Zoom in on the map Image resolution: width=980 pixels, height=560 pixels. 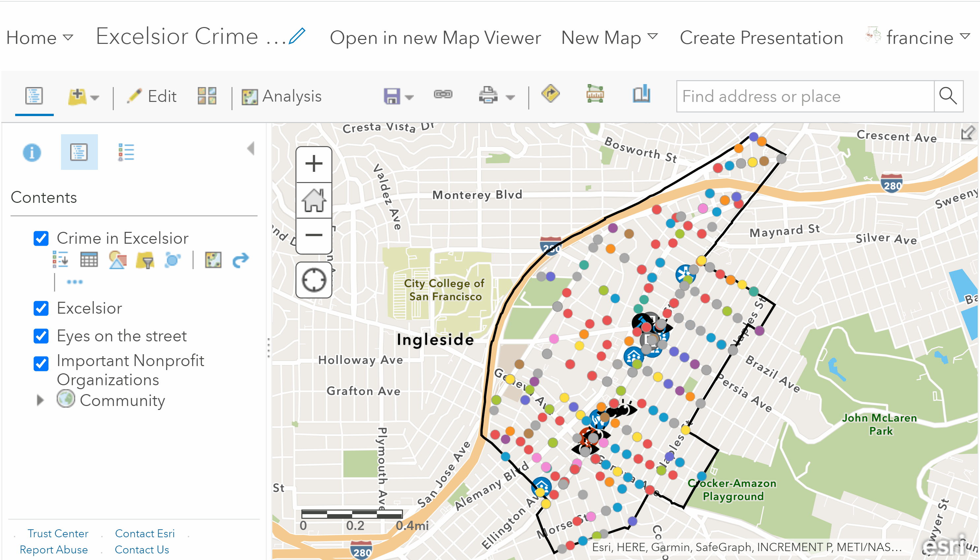[x=314, y=164]
